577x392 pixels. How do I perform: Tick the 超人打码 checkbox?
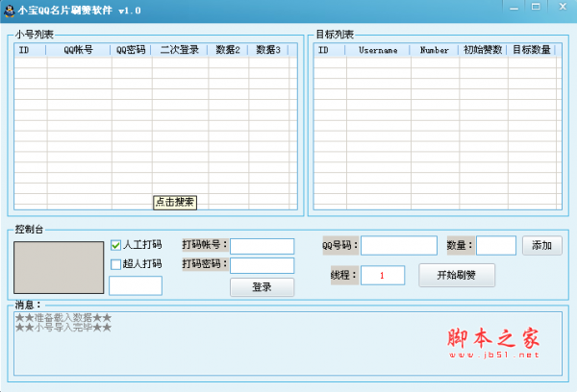pos(116,264)
